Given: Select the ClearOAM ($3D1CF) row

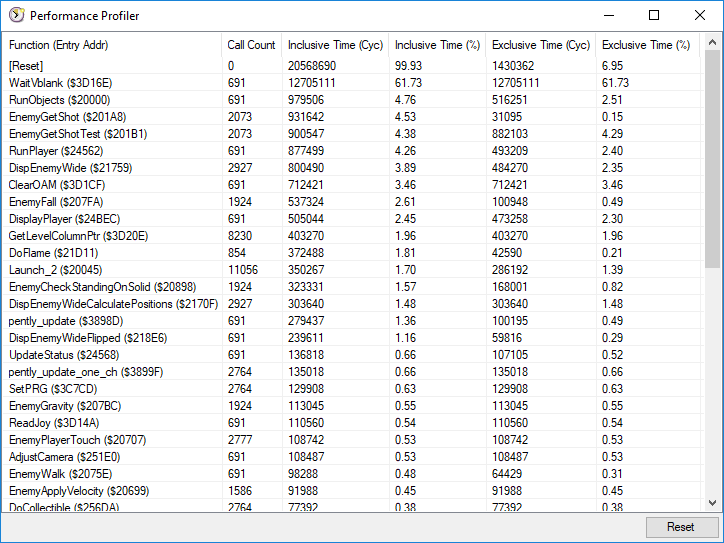Looking at the screenshot, I should (353, 185).
